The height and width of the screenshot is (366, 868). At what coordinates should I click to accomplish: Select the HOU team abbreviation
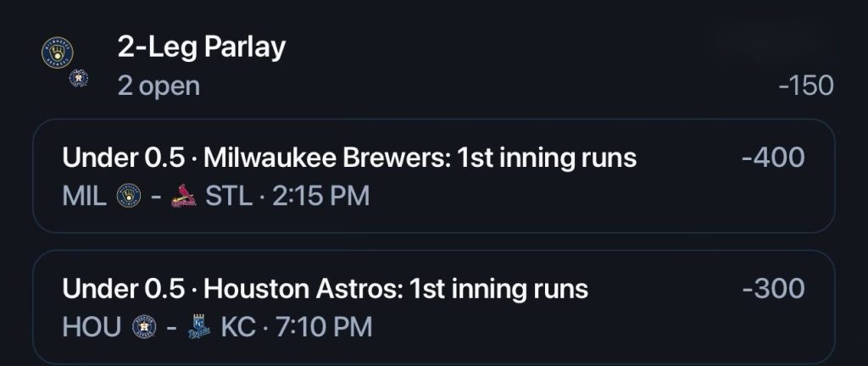92,327
